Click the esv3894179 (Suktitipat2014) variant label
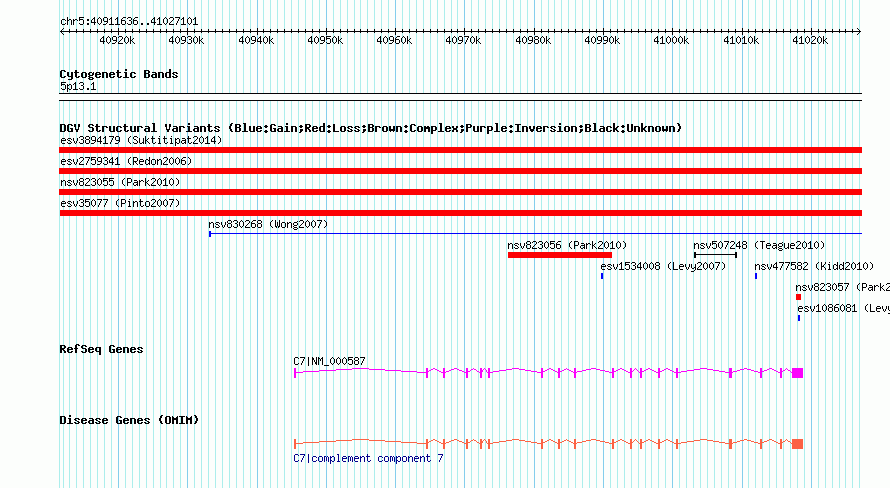Image resolution: width=890 pixels, height=488 pixels. [x=141, y=140]
